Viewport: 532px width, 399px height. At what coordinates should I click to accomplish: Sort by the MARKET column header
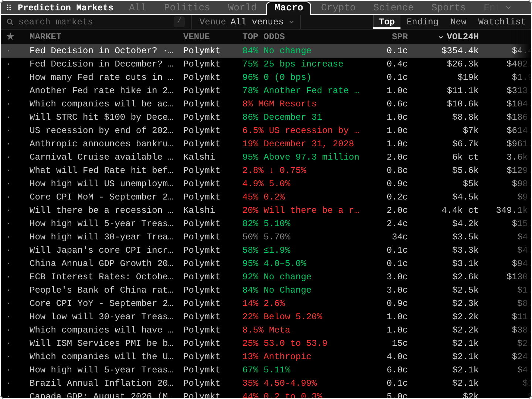click(45, 37)
